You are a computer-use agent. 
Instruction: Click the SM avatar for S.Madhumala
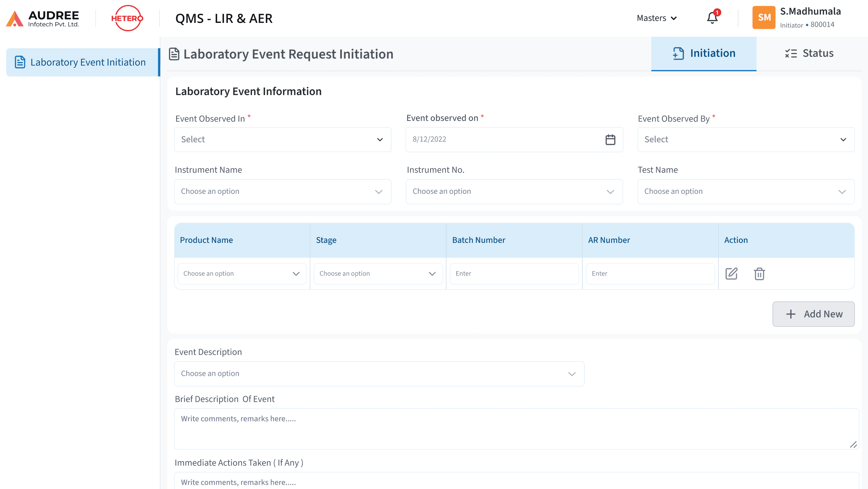(763, 17)
